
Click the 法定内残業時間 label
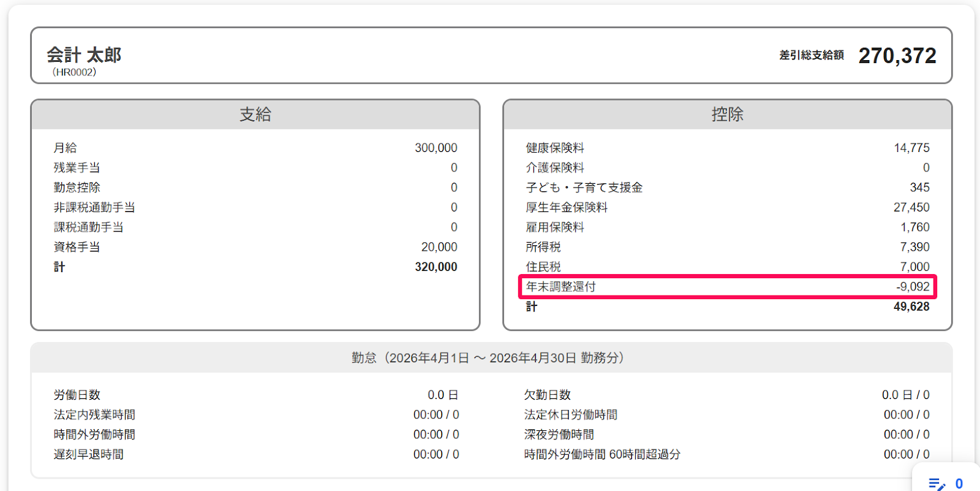coord(94,414)
